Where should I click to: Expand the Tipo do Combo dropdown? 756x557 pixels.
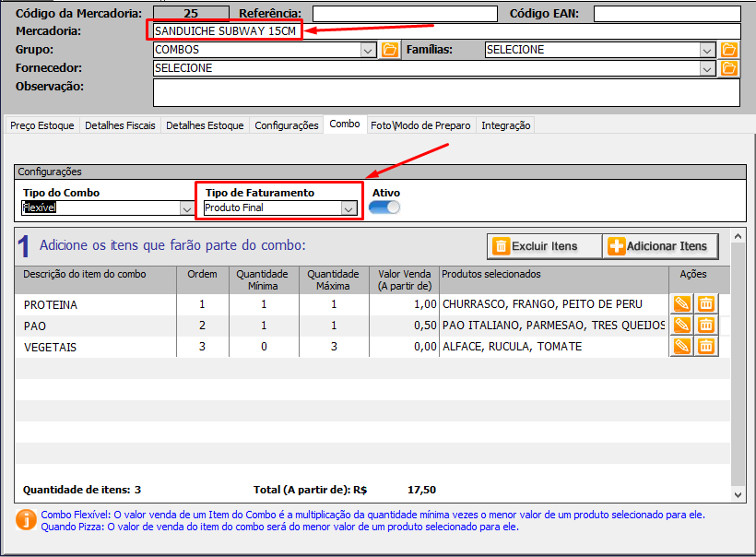point(185,209)
